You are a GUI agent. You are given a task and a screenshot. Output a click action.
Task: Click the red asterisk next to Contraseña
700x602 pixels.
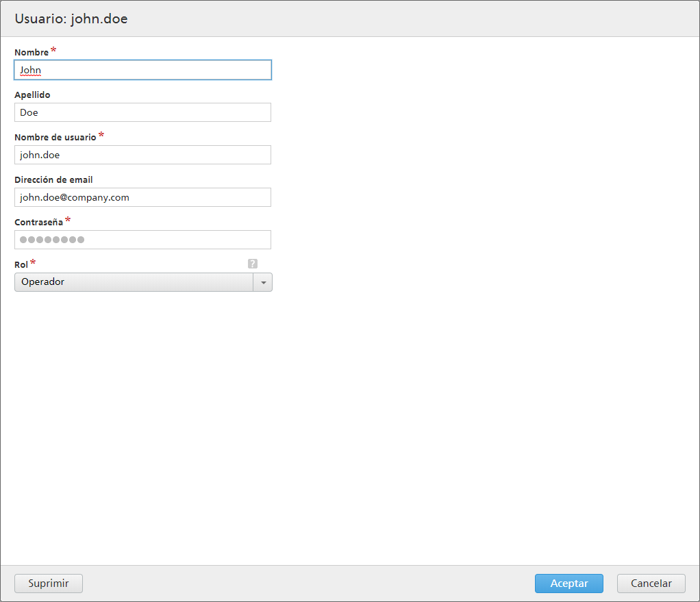click(x=68, y=221)
